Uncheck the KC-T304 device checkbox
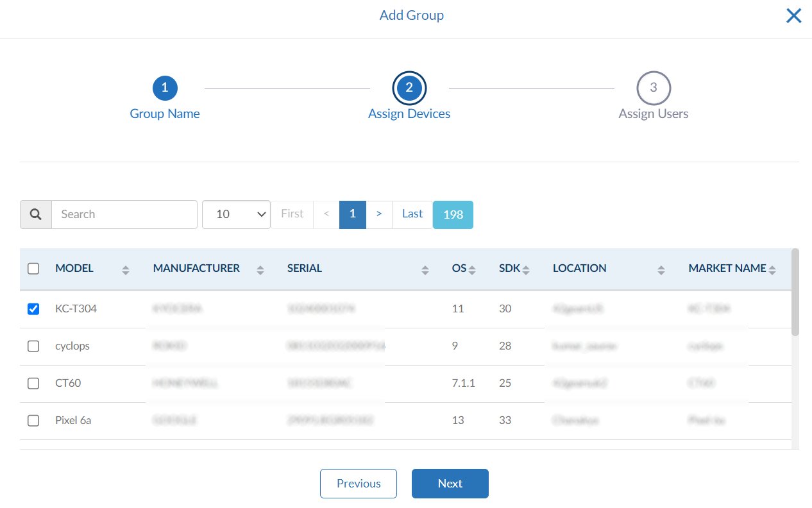The image size is (812, 508). pyautogui.click(x=33, y=309)
